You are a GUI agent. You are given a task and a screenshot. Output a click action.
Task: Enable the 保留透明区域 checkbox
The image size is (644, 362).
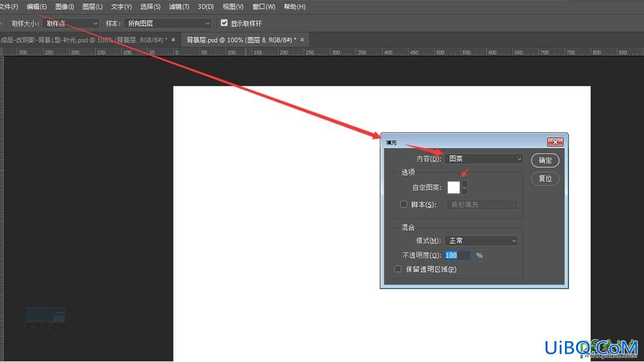398,269
